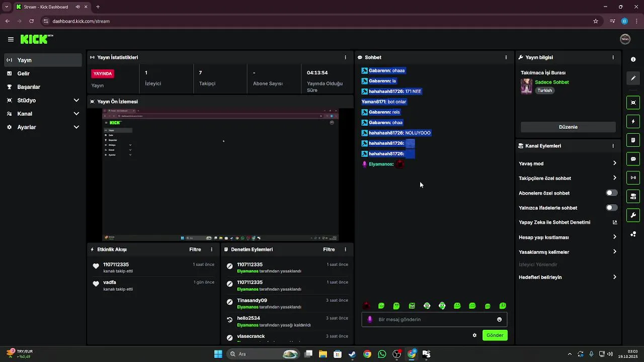The height and width of the screenshot is (362, 644).
Task: Open Windows Start menu
Action: (218, 354)
